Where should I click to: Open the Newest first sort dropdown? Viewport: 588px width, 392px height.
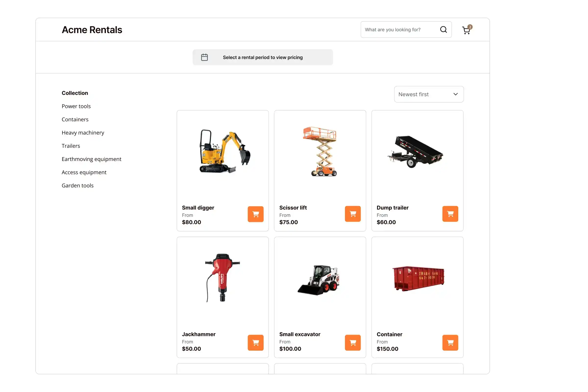pyautogui.click(x=429, y=94)
